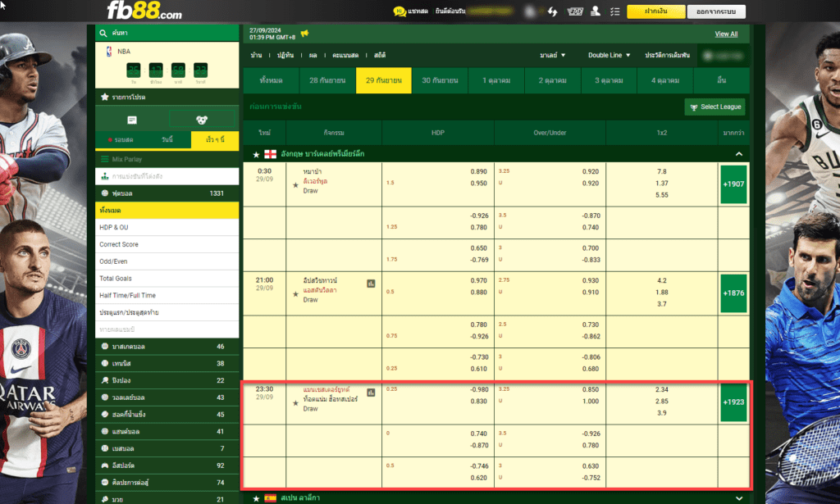
Task: Favorite the 0:30 match star
Action: pyautogui.click(x=295, y=185)
